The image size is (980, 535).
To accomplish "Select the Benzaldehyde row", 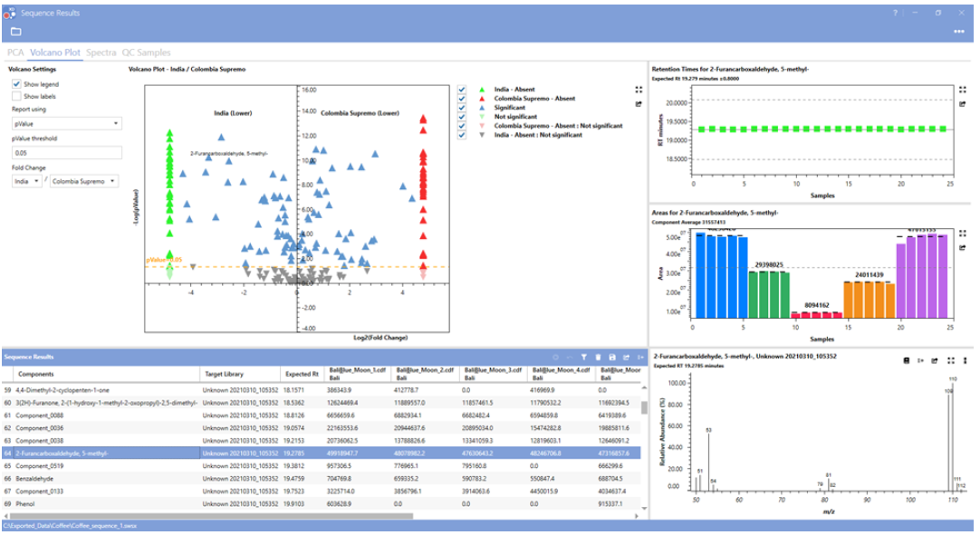I will click(x=322, y=479).
